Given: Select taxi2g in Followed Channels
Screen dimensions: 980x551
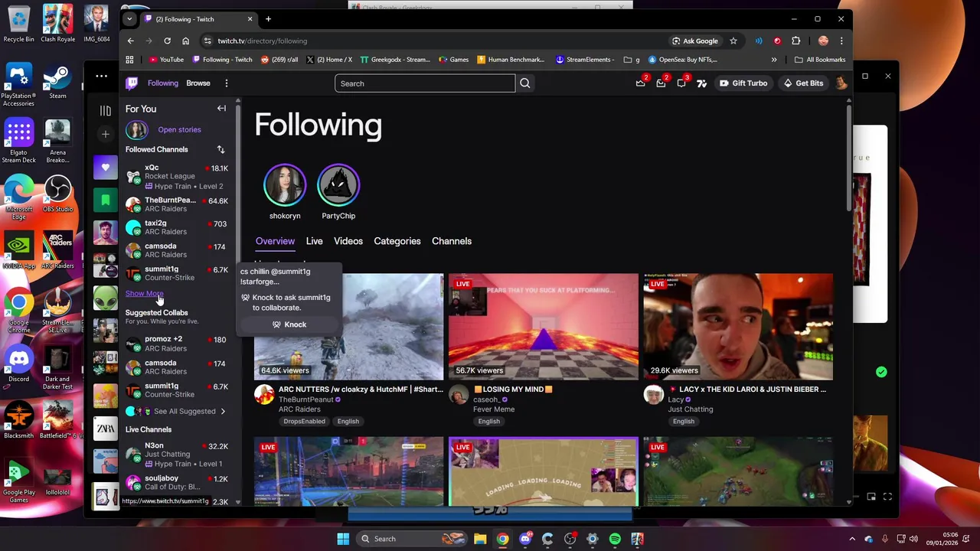Looking at the screenshot, I should coord(177,227).
